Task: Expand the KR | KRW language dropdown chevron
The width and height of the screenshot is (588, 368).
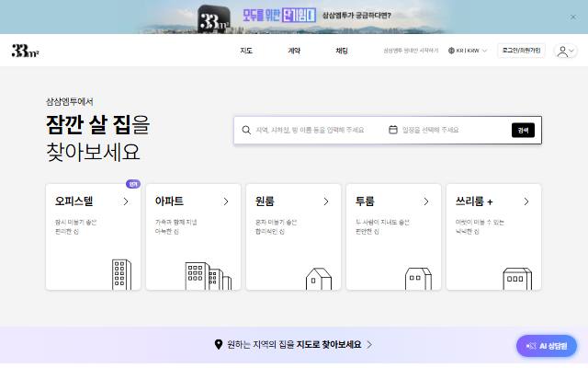Action: click(x=484, y=51)
